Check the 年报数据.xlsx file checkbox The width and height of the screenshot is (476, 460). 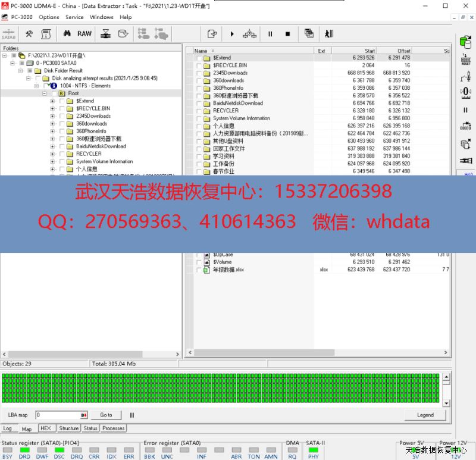[x=198, y=270]
